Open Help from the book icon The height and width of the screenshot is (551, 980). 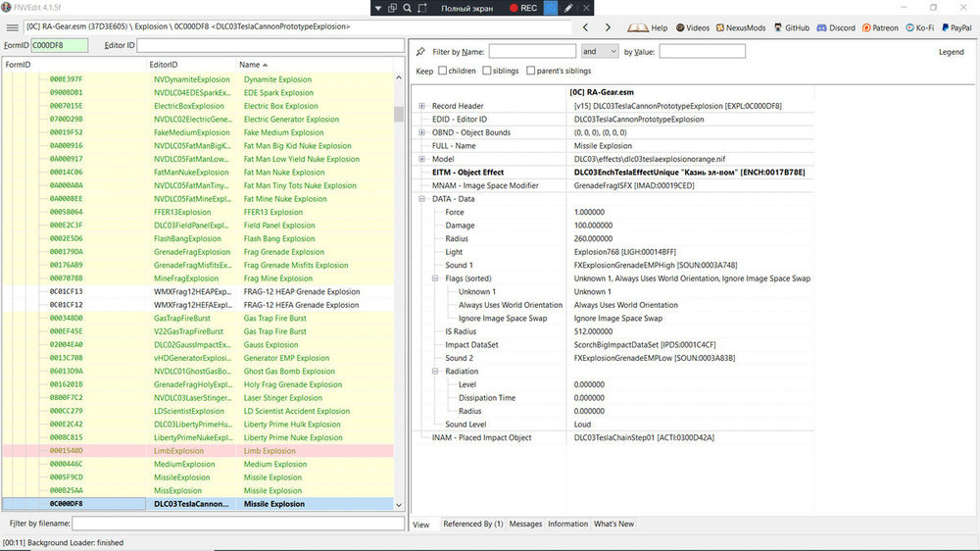(648, 27)
